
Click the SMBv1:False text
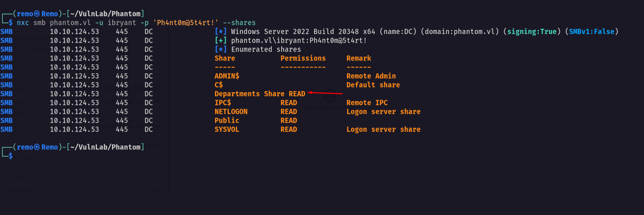(x=591, y=32)
